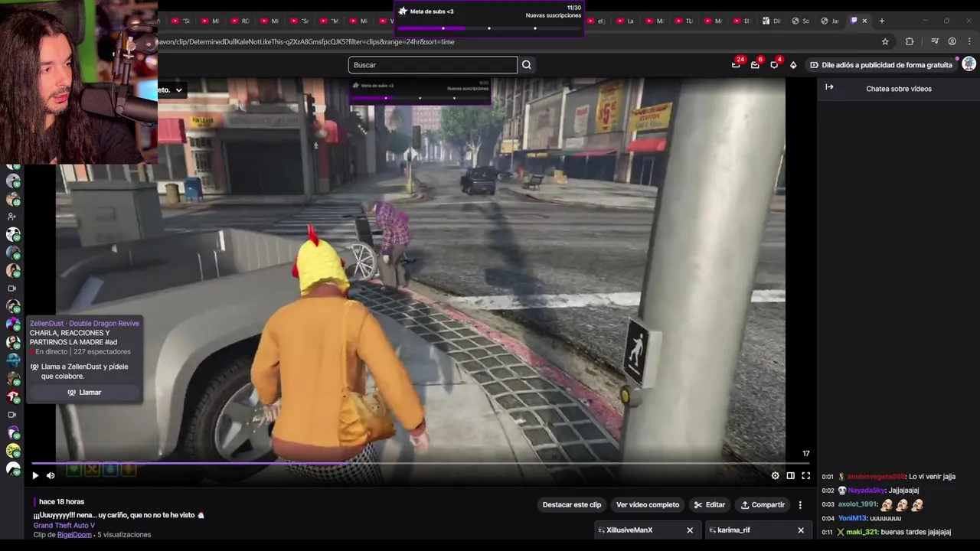Screen dimensions: 980x551
Task: Bookmark page with star icon
Action: click(x=885, y=41)
